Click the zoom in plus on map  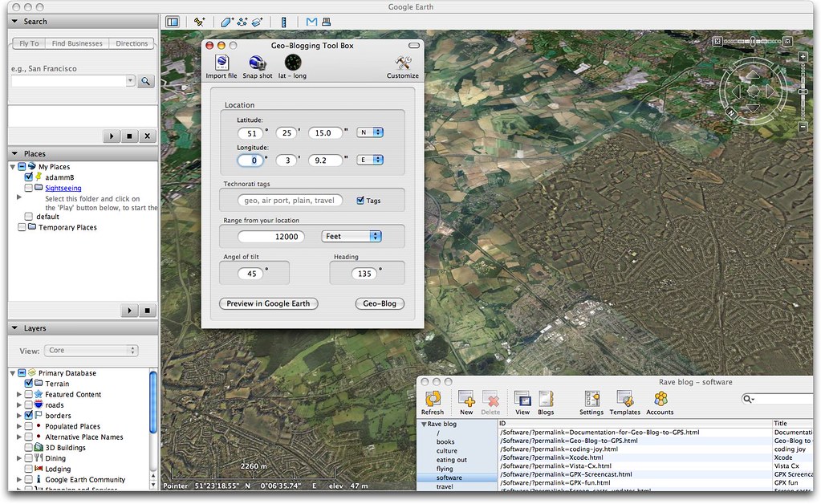tap(803, 56)
